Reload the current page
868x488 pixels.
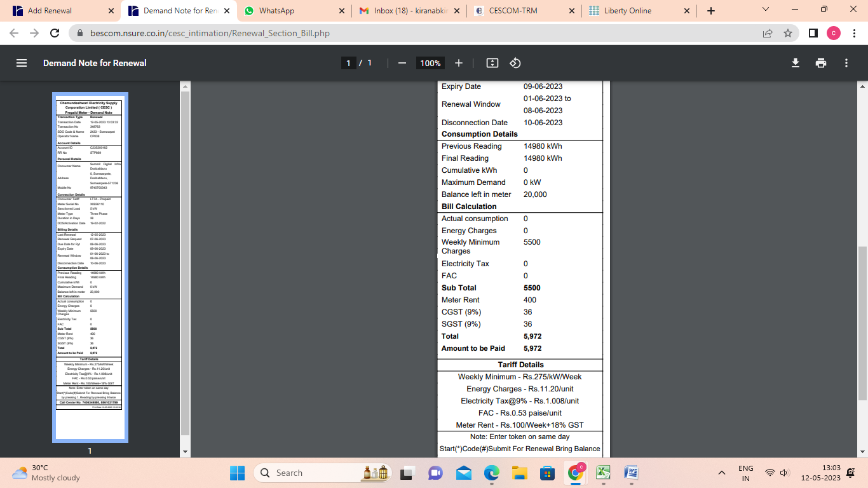coord(55,33)
